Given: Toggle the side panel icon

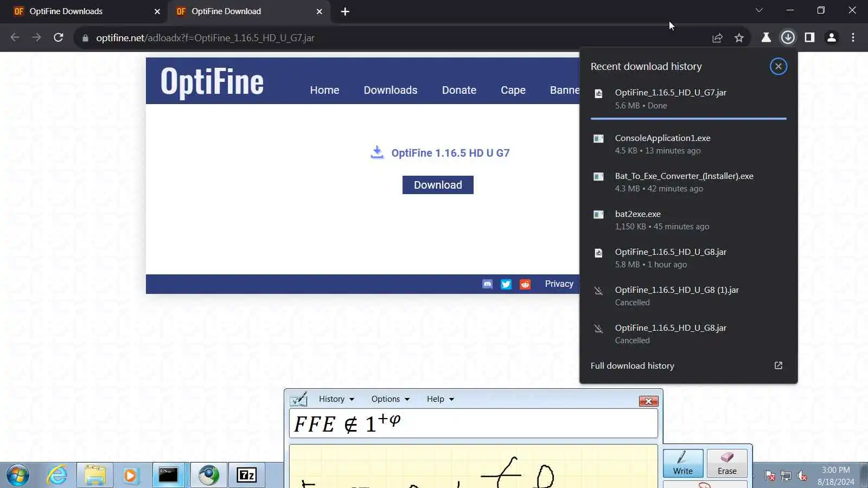Looking at the screenshot, I should pos(809,37).
